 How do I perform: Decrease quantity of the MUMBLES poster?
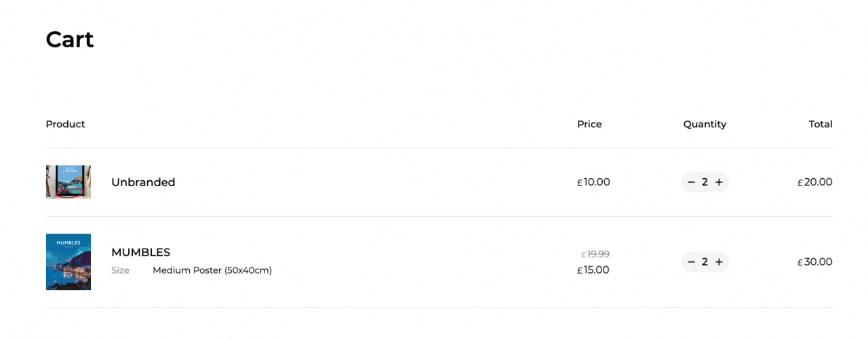coord(691,262)
